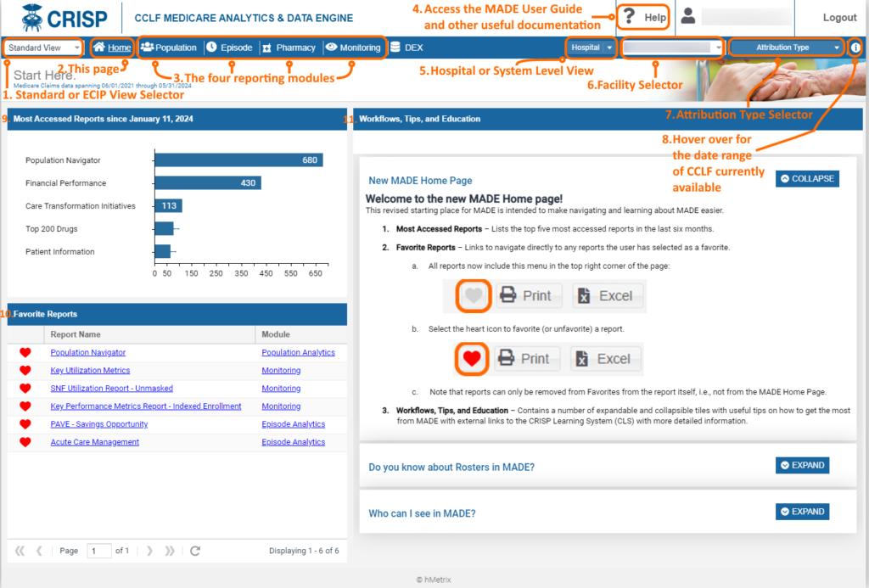Expand the Rosters in MADE tile
This screenshot has width=869, height=588.
(802, 466)
